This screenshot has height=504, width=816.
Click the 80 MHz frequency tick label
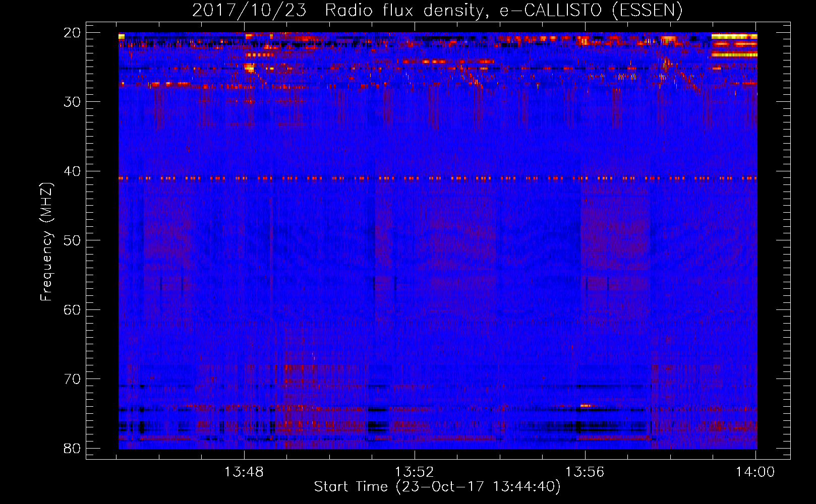72,449
